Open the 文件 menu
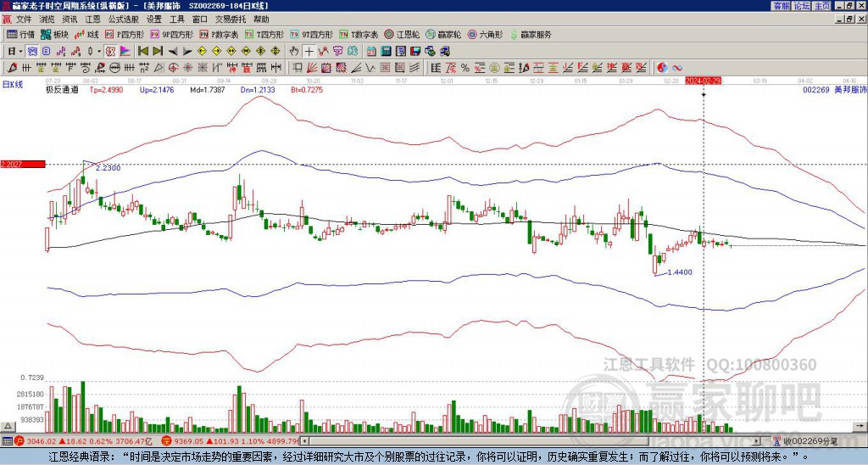This screenshot has width=868, height=465. [24, 20]
